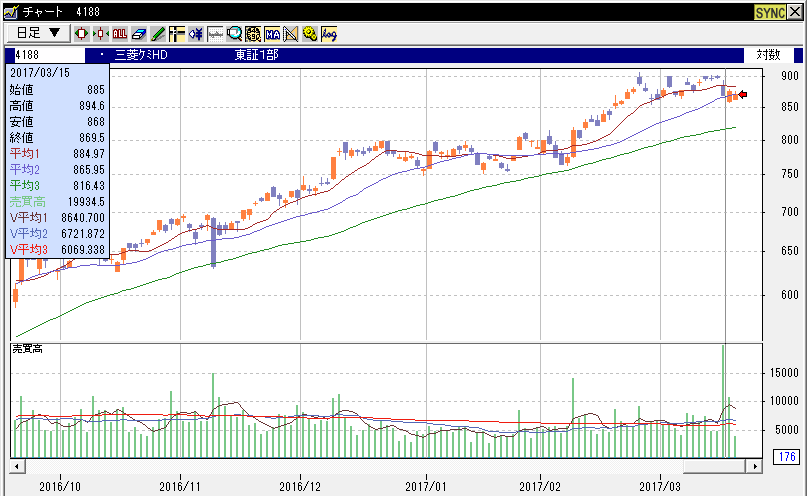
Task: Click the expand chart width icon
Action: coord(82,33)
